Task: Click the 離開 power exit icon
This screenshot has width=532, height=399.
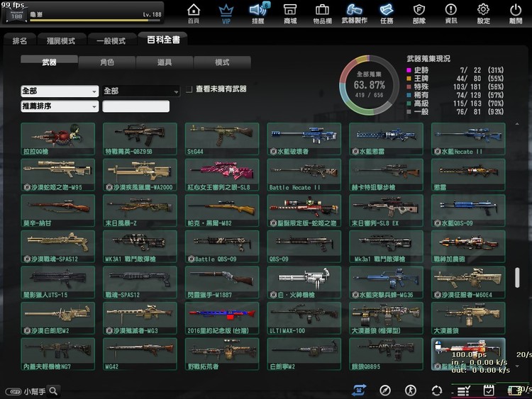Action: (x=516, y=13)
